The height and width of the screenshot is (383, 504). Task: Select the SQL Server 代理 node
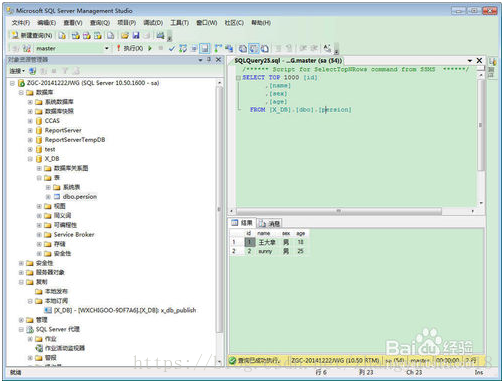coord(58,329)
